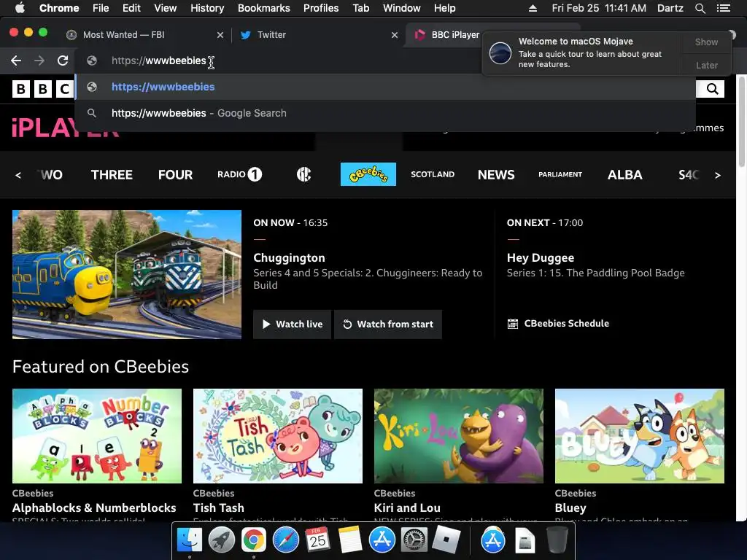Choose the Google Search suggestion for wwwbeebies
Screen dimensions: 747x560
point(385,113)
